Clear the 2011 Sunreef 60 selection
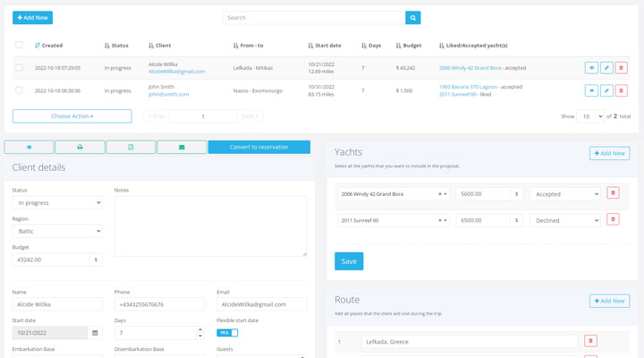The height and width of the screenshot is (358, 644). tap(440, 220)
